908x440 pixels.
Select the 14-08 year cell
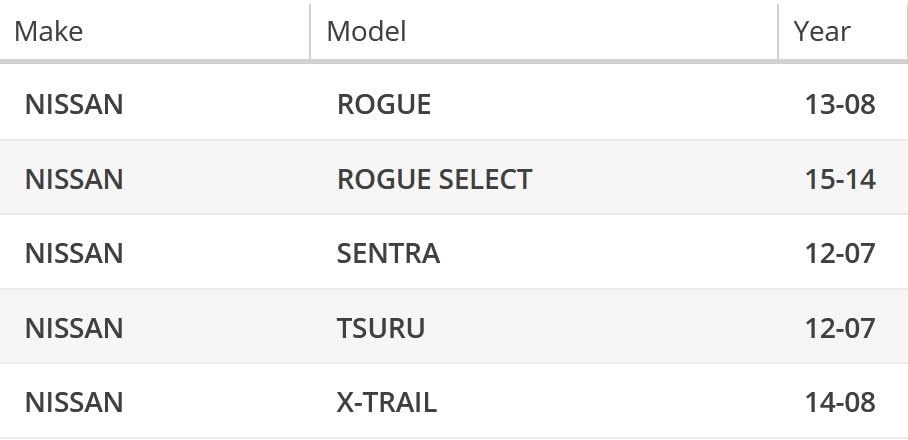(x=840, y=403)
